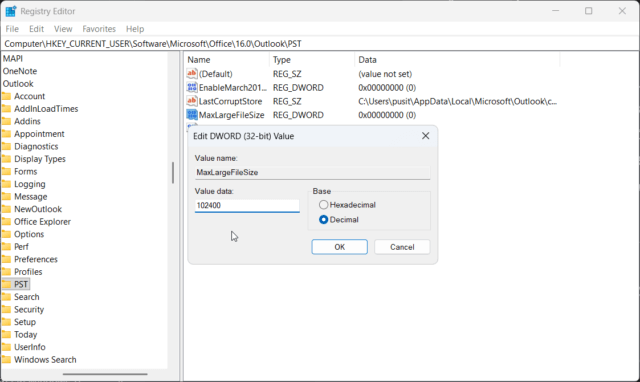Click the (Default) string value icon
Screen dimensions: 640x382
pyautogui.click(x=192, y=74)
